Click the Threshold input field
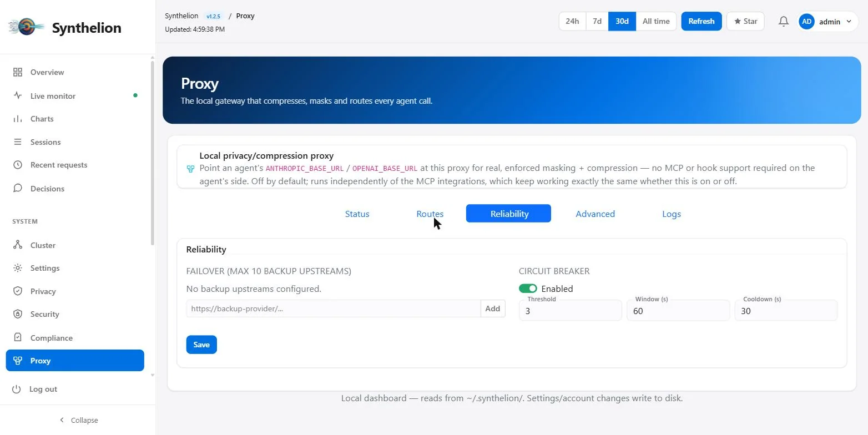 (571, 311)
